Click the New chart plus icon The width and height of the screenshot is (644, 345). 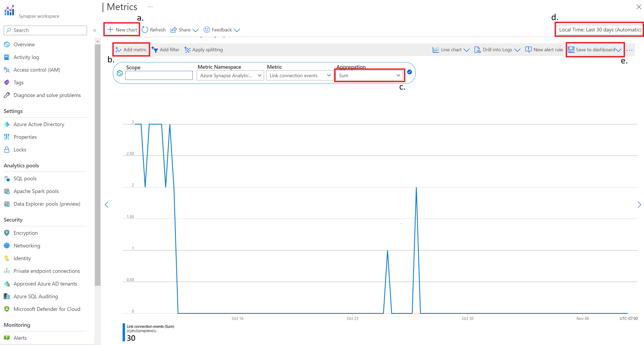pyautogui.click(x=110, y=30)
